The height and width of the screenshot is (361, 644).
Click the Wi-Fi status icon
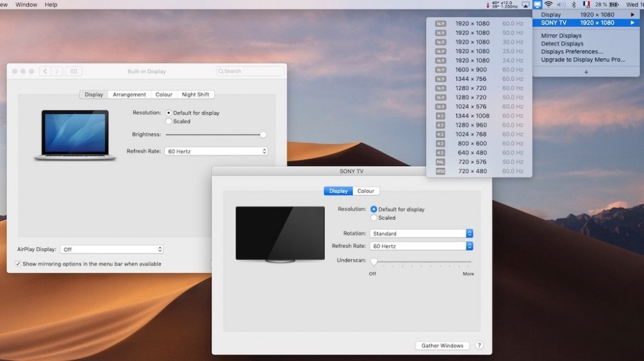(549, 5)
